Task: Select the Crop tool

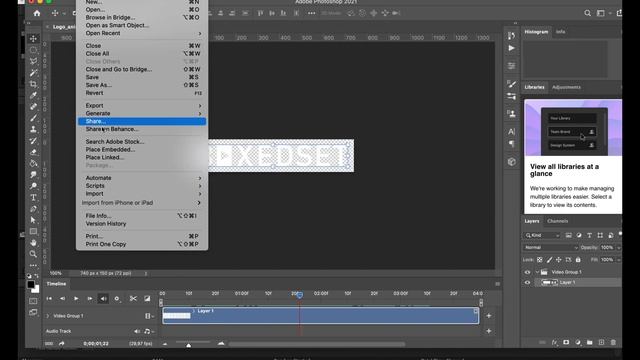Action: (x=33, y=84)
